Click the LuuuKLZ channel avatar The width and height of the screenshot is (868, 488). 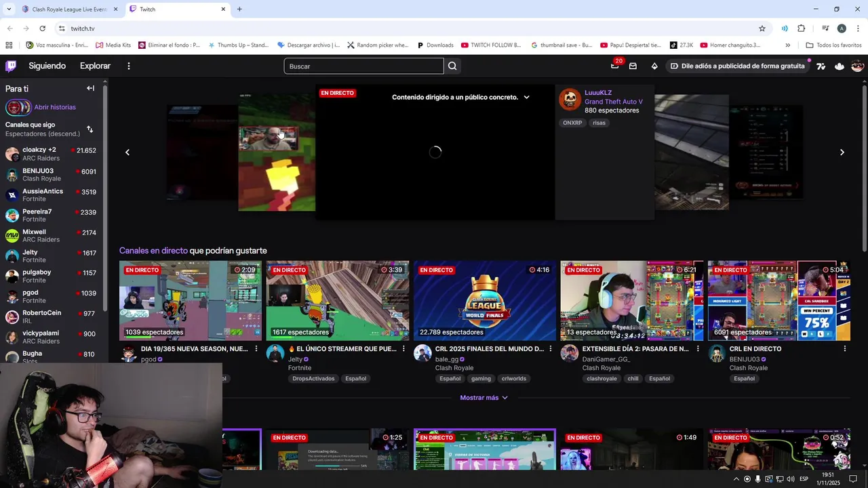570,100
